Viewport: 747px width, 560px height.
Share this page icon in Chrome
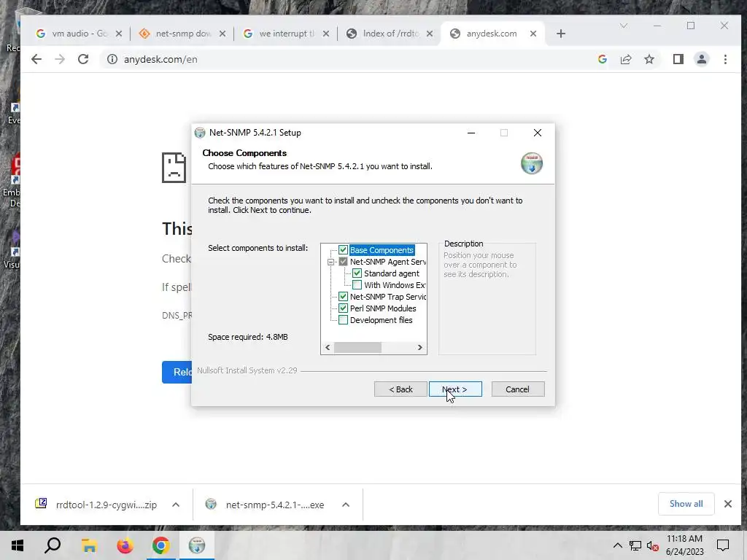[625, 59]
